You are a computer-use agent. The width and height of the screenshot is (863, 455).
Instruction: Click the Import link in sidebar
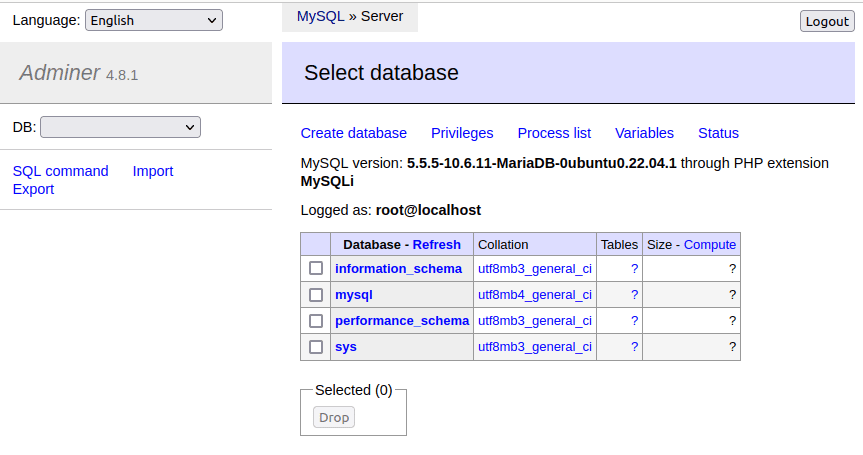click(153, 171)
